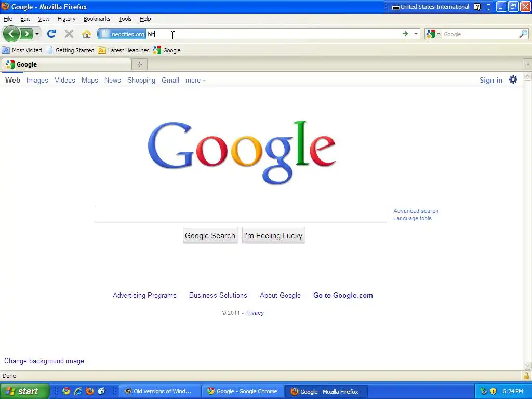Switch to Old versions of Windows taskbar window
Image resolution: width=532 pixels, height=399 pixels.
click(159, 391)
